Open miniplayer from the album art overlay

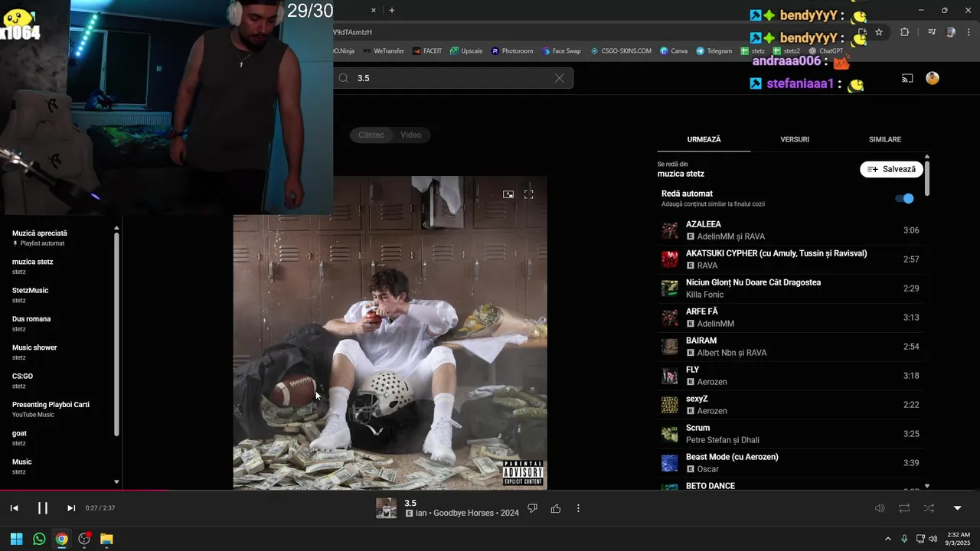508,194
